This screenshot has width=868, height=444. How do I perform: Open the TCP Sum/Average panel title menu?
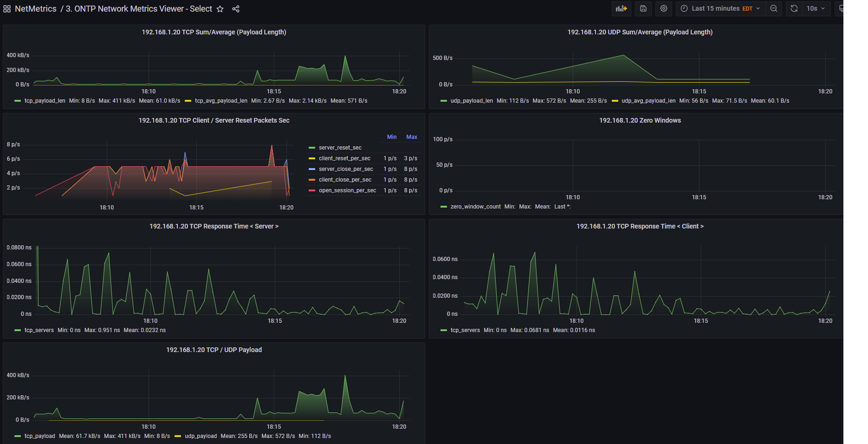click(214, 32)
